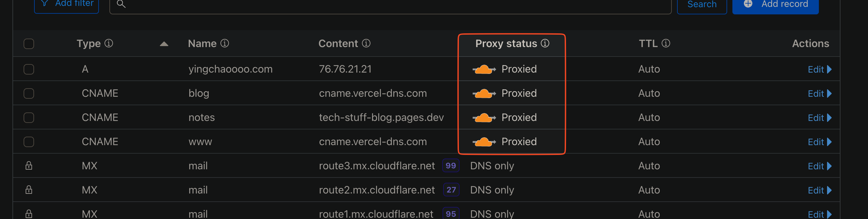Click the Add record button

tap(775, 5)
